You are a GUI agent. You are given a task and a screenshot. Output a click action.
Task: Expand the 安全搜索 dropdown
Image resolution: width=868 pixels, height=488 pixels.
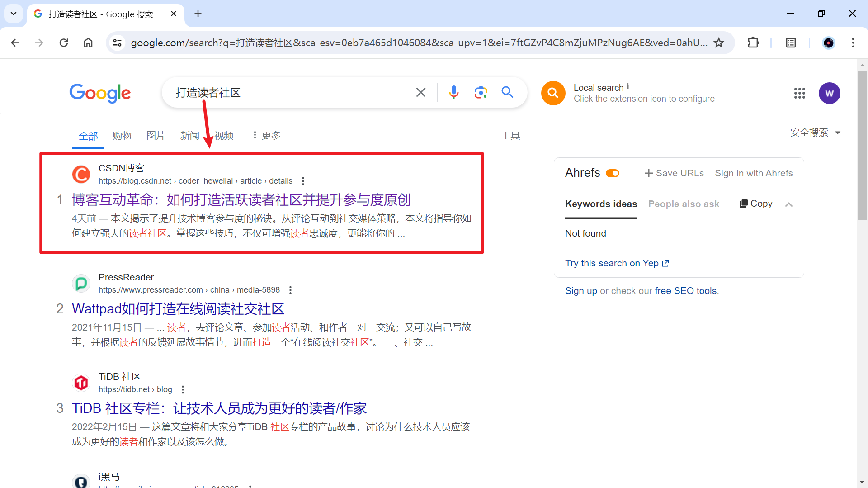tap(815, 133)
